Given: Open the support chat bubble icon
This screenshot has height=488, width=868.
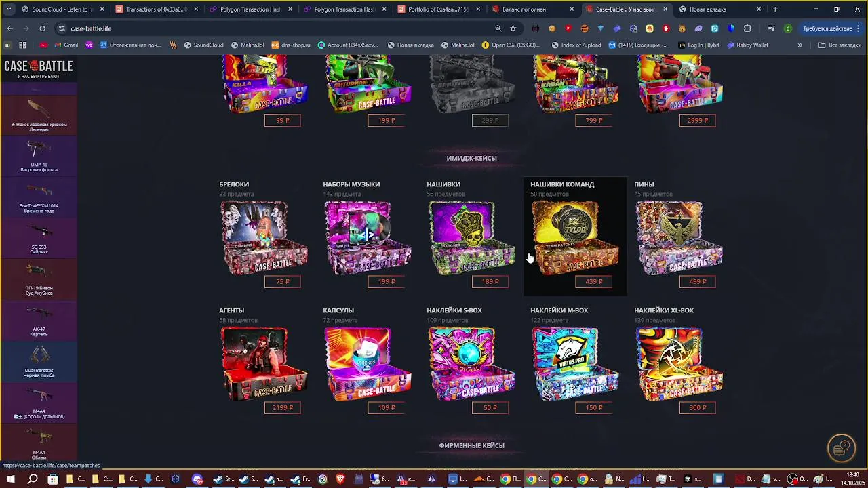Looking at the screenshot, I should [842, 447].
